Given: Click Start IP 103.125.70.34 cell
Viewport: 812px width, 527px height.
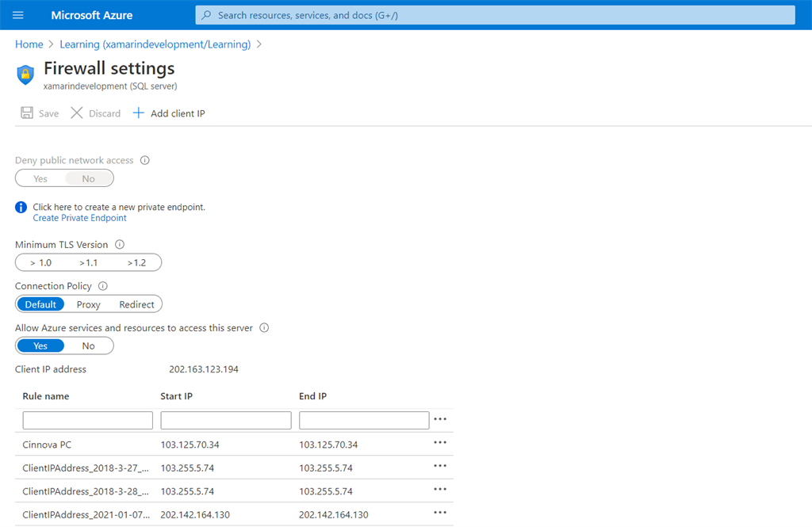Looking at the screenshot, I should tap(190, 445).
